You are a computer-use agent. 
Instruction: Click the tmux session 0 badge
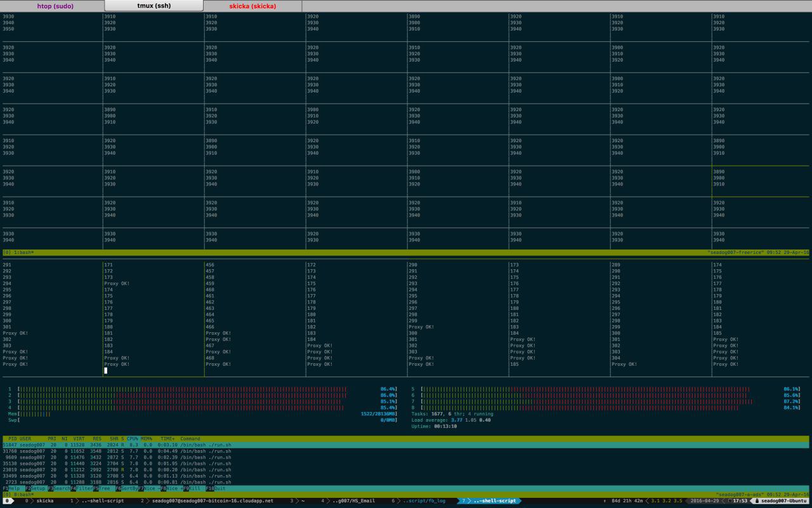(x=7, y=501)
